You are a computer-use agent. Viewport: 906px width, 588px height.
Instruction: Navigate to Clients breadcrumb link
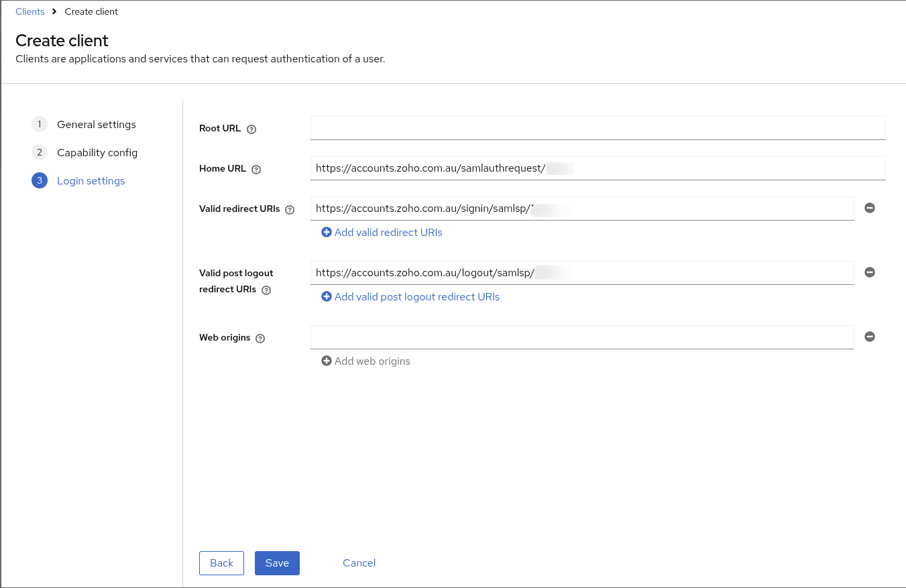click(30, 11)
